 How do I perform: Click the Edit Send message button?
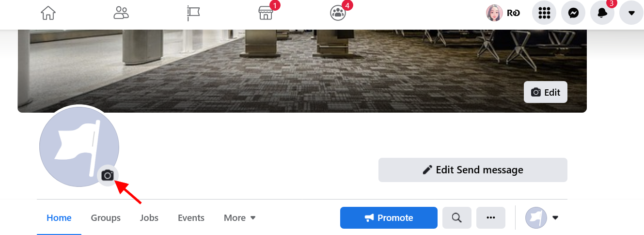(x=473, y=170)
